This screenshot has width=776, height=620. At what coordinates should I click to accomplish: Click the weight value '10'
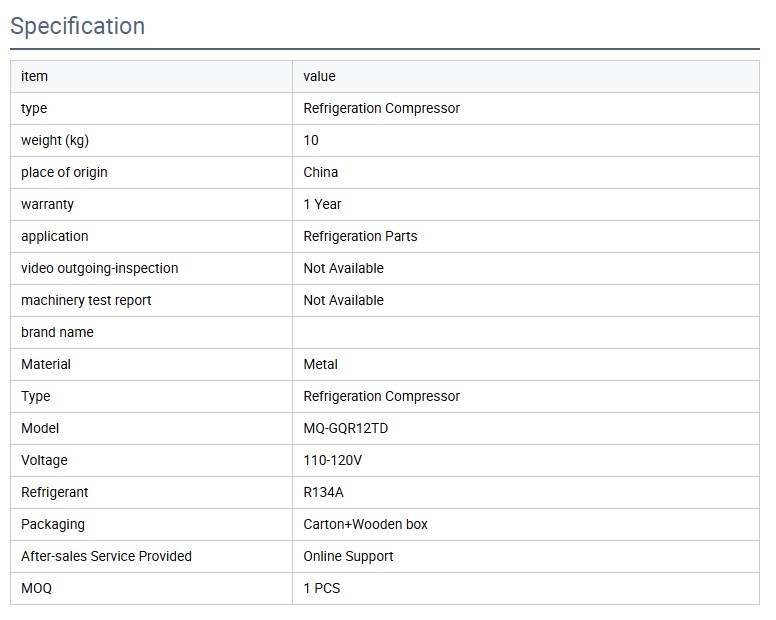pyautogui.click(x=311, y=141)
